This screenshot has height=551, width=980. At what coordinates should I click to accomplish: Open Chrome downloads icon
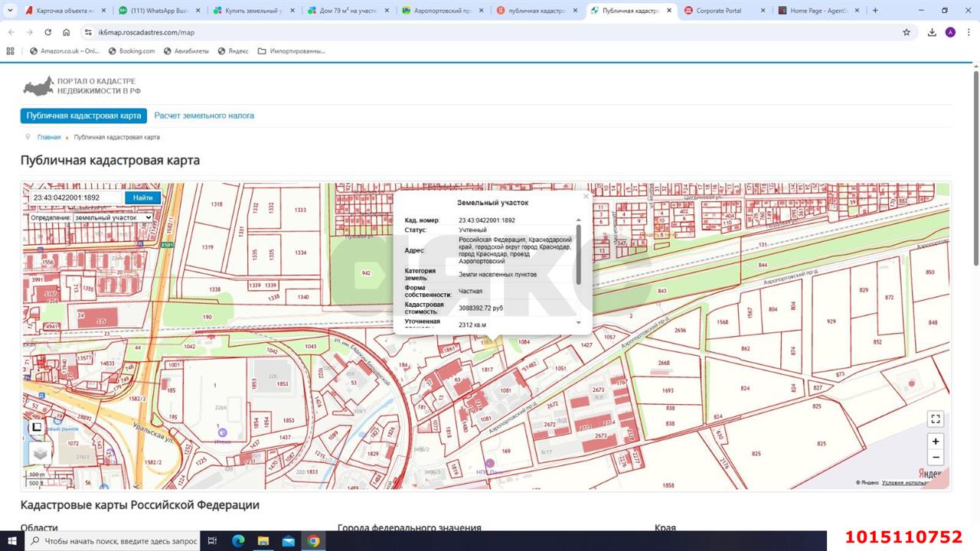(x=932, y=32)
